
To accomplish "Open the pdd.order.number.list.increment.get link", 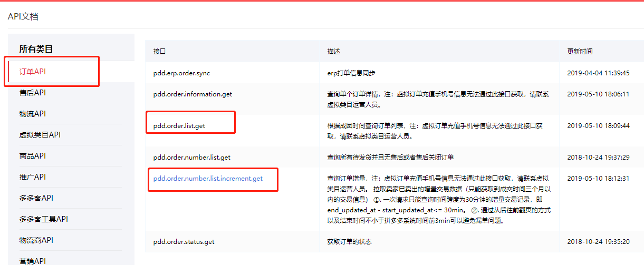I will (208, 179).
